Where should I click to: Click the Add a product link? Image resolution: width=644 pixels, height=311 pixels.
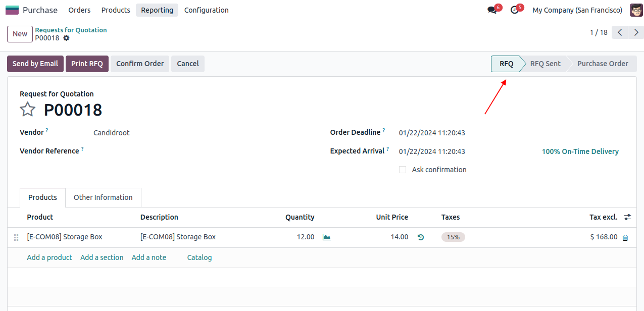(49, 257)
